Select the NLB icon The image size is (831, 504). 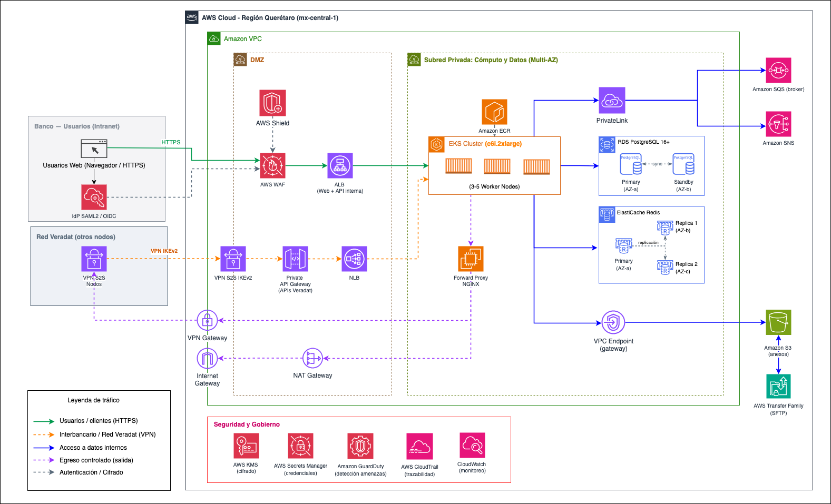[x=354, y=259]
